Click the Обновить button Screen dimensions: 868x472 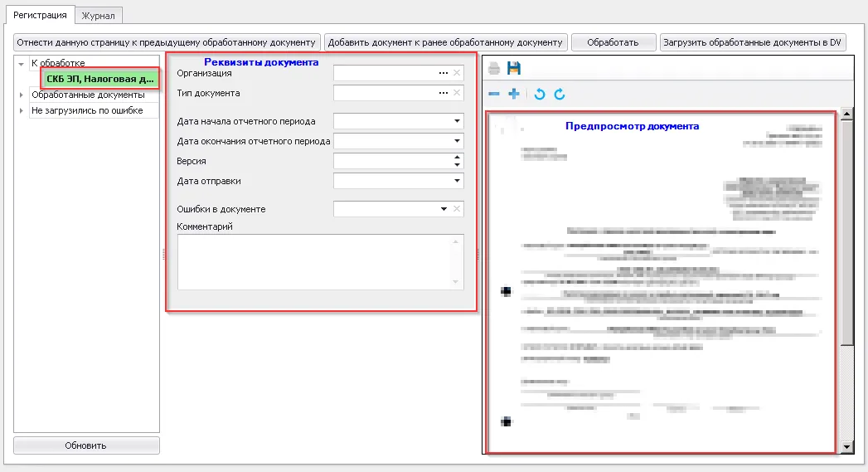click(86, 445)
